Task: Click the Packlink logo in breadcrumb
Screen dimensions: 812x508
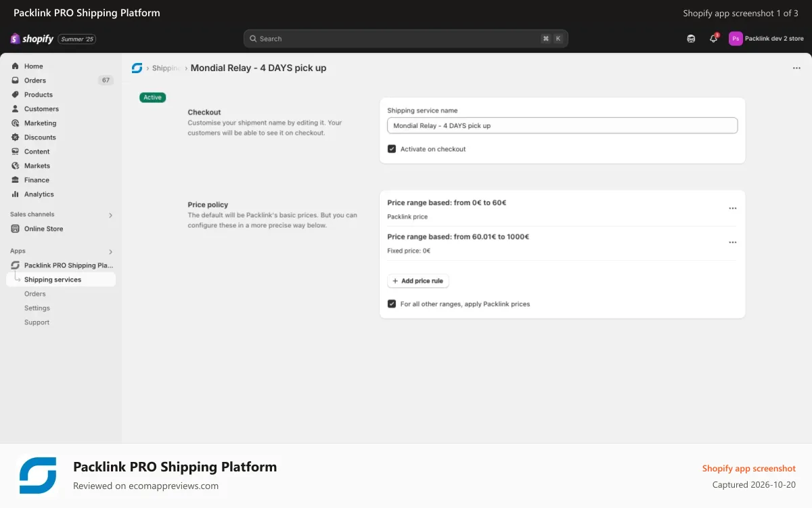Action: tap(137, 68)
